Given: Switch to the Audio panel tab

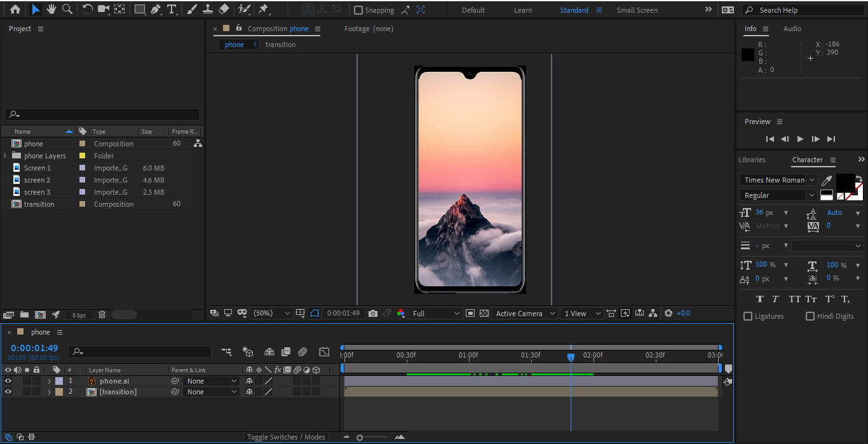Looking at the screenshot, I should [792, 29].
